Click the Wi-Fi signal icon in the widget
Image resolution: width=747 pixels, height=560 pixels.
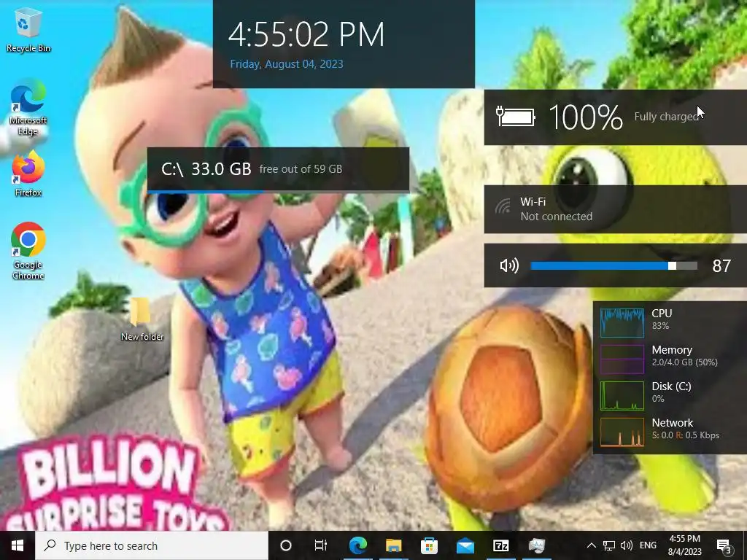[503, 206]
